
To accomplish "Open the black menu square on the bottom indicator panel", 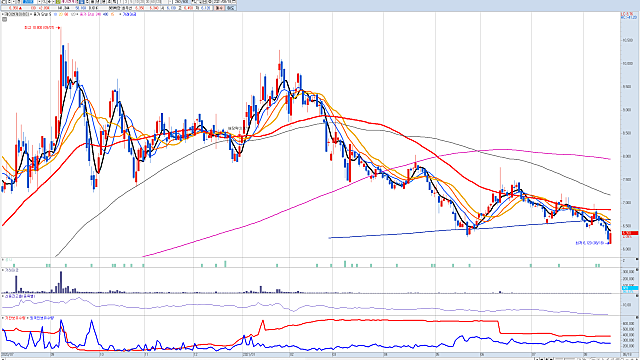I will tap(637, 318).
